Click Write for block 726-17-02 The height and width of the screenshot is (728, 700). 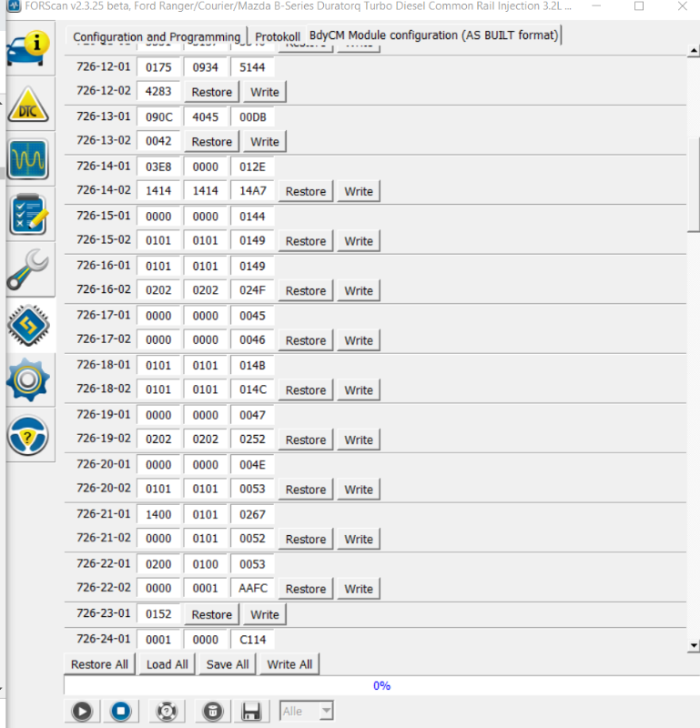point(359,340)
